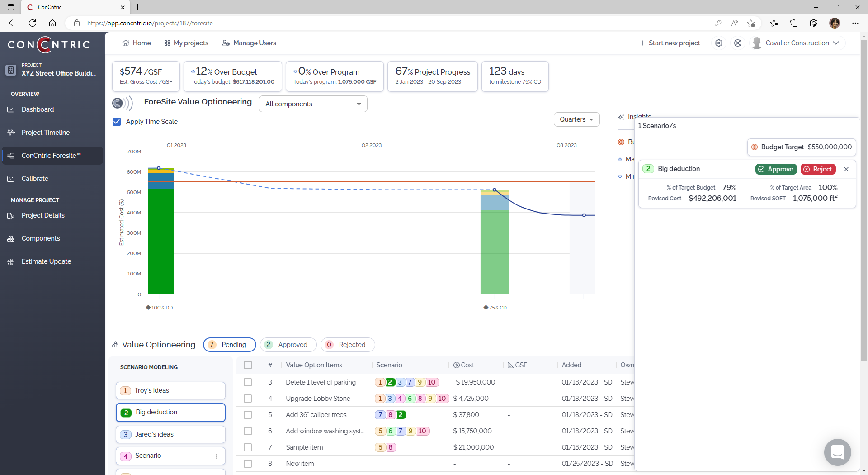Select the Rejected tab
The image size is (868, 475).
coord(347,345)
